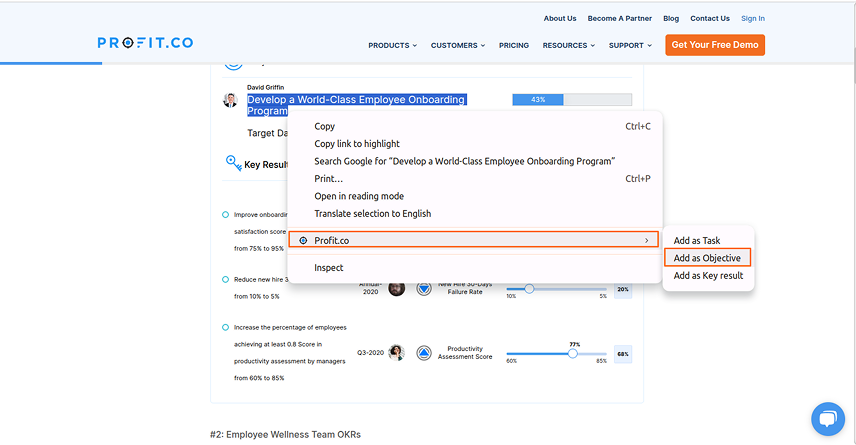Go to the Blog page
Screen dimensions: 856x445
point(671,18)
